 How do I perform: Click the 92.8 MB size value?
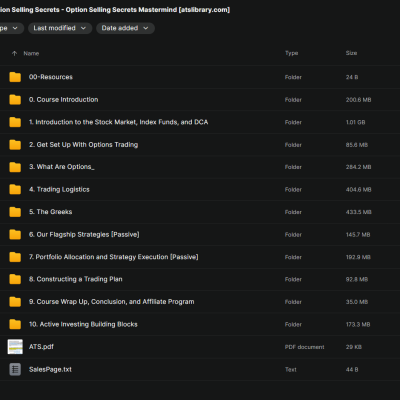coord(357,279)
